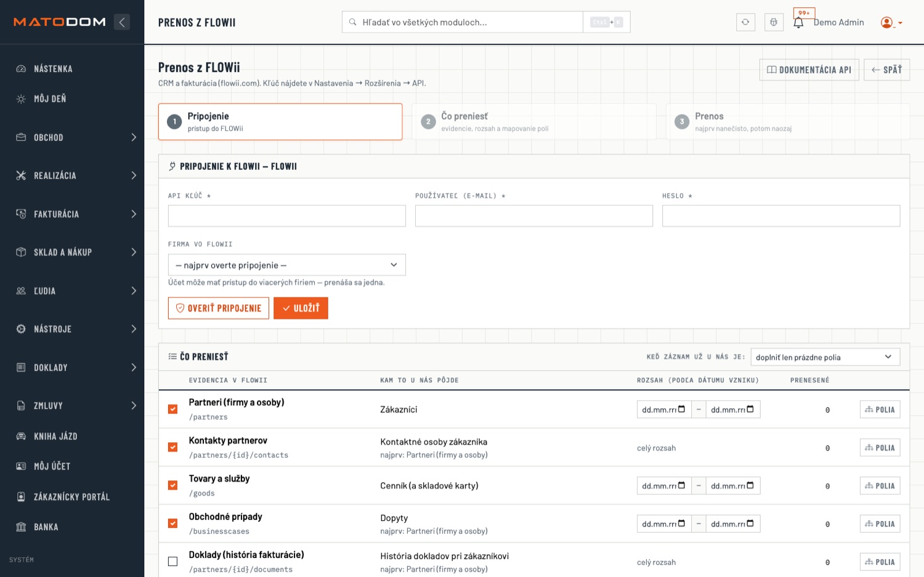Viewport: 924px width, 577px height.
Task: Open Polia for Doklady (história fakturácie) row
Action: [880, 562]
